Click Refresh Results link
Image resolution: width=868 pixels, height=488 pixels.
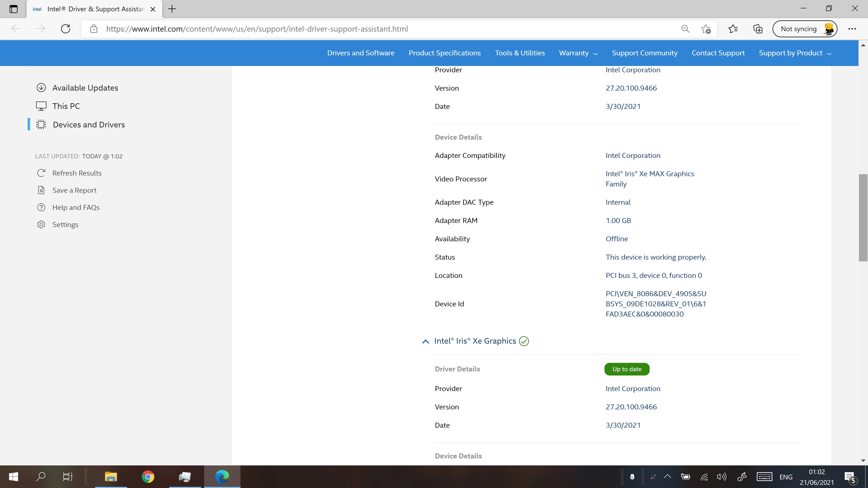coord(77,173)
